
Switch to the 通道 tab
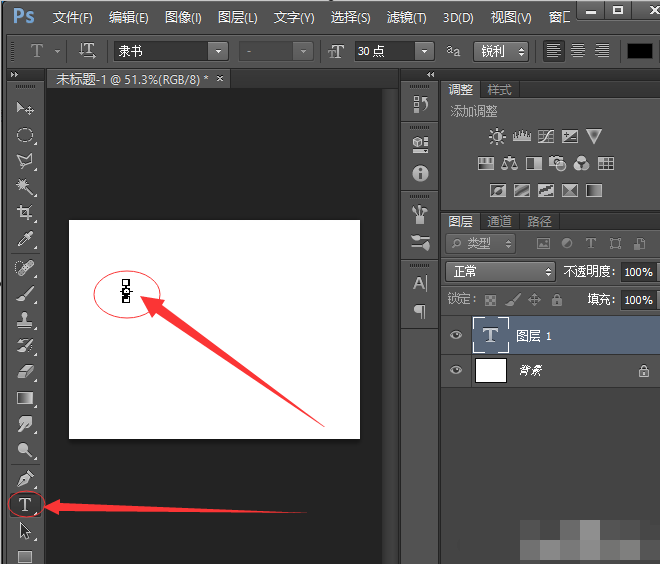[500, 221]
